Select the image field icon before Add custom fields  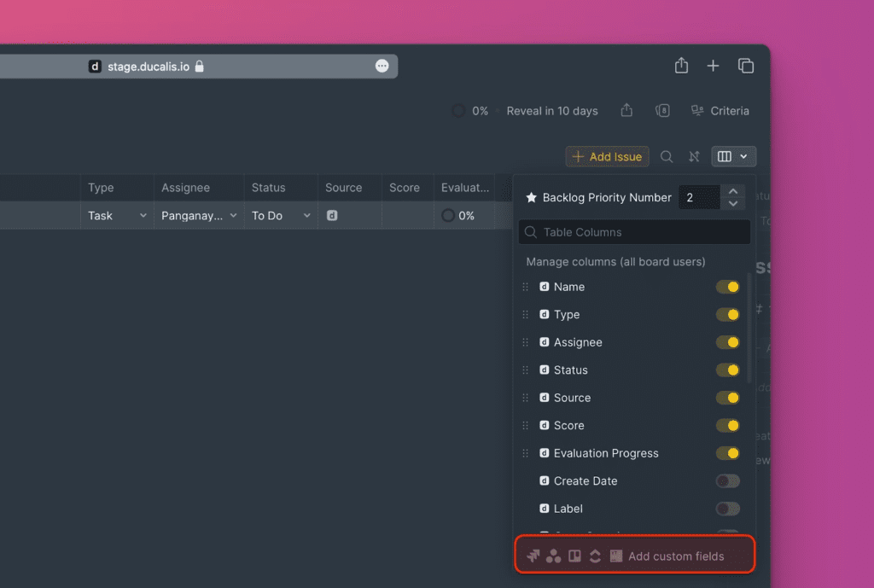point(616,555)
